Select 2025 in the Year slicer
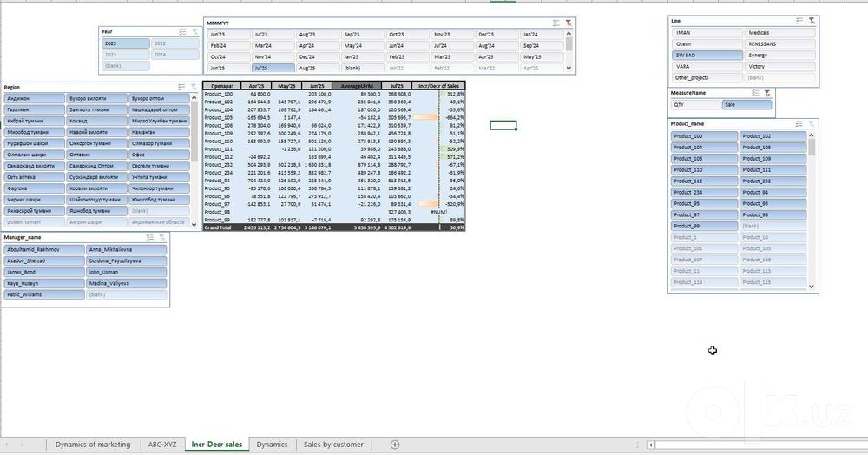This screenshot has height=455, width=868. point(126,43)
